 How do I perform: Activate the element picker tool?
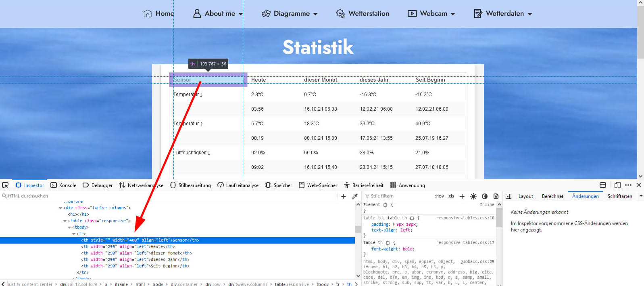[x=5, y=185]
